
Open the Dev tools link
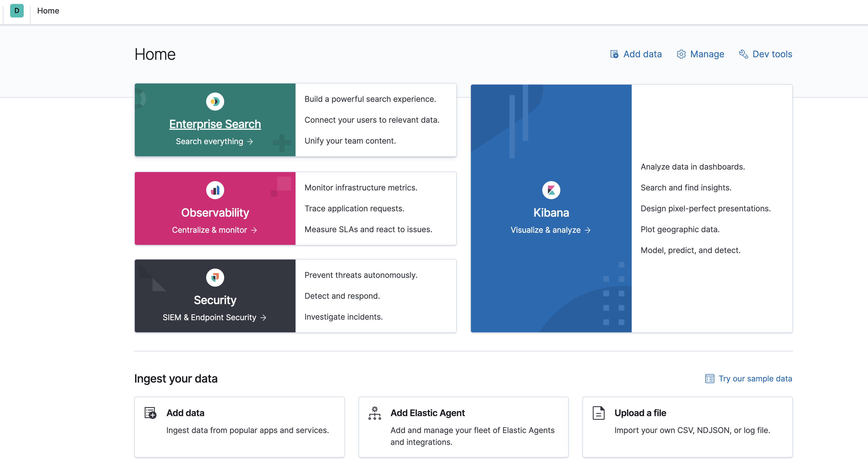(x=772, y=54)
